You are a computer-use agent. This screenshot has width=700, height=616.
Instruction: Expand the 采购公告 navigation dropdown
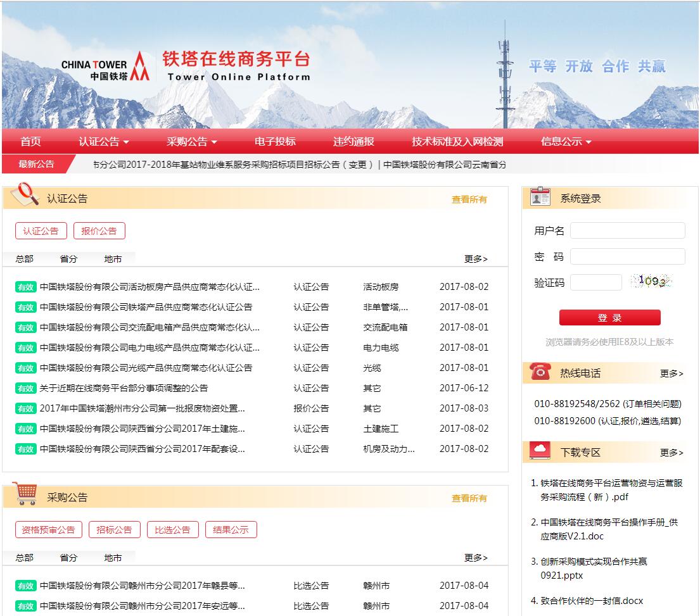pyautogui.click(x=192, y=142)
